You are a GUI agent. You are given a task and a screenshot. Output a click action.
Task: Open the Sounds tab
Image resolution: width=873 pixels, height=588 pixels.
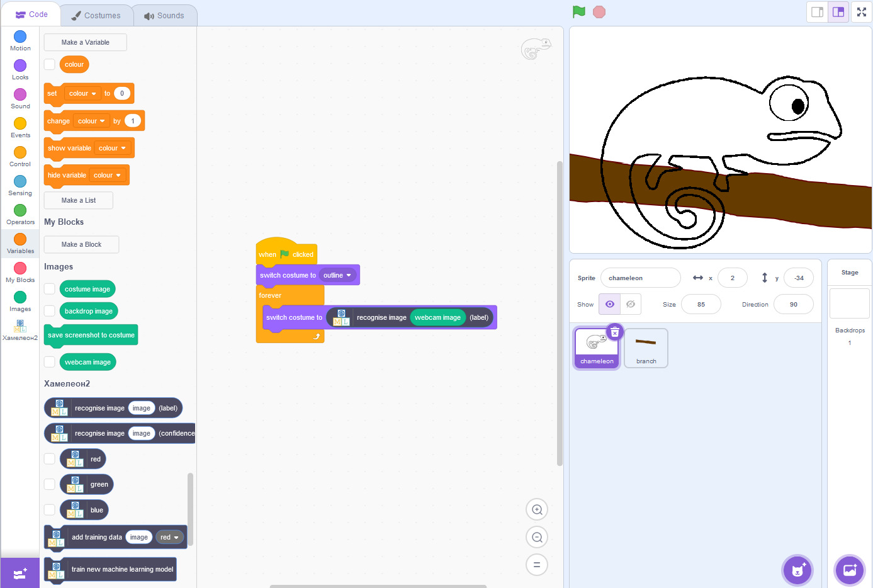[x=164, y=15]
